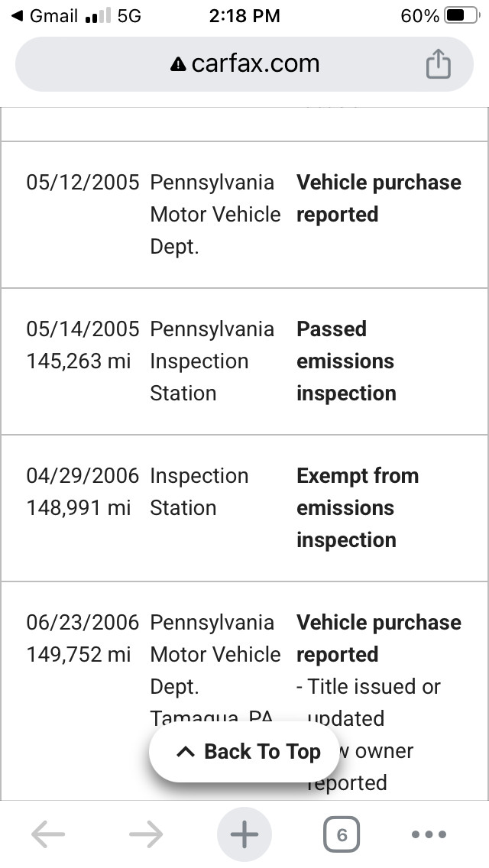Viewport: 489px width, 868px height.
Task: Go back with the left arrow icon
Action: [x=48, y=834]
